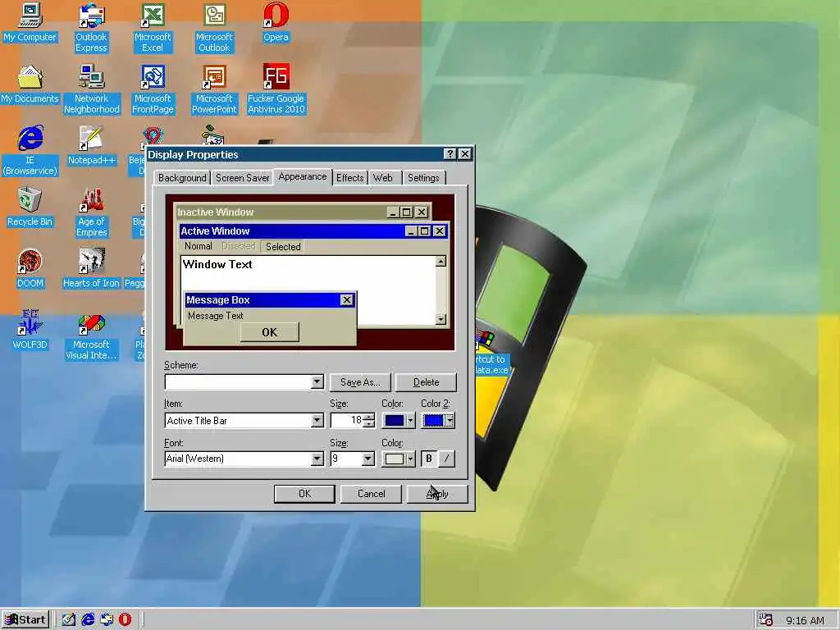Image resolution: width=840 pixels, height=630 pixels.
Task: Click the 'Message Text' preview label
Action: coord(216,316)
